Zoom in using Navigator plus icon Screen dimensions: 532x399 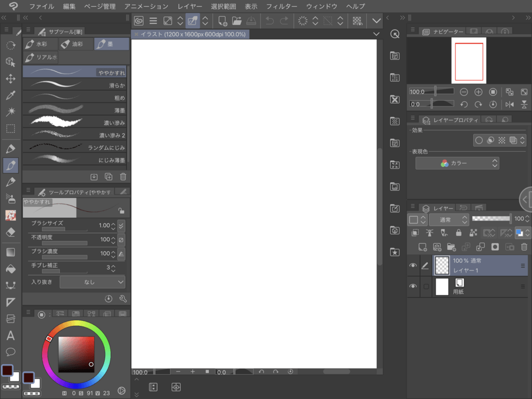click(478, 92)
